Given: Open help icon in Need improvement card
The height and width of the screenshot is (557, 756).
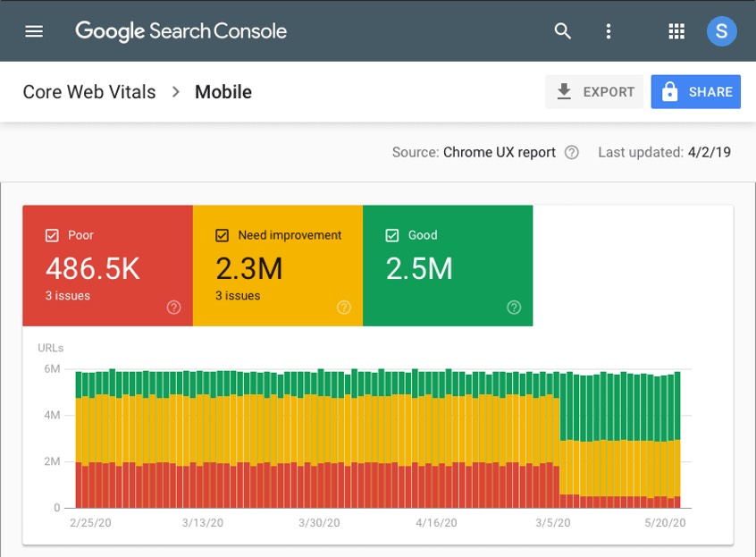Looking at the screenshot, I should [x=344, y=308].
